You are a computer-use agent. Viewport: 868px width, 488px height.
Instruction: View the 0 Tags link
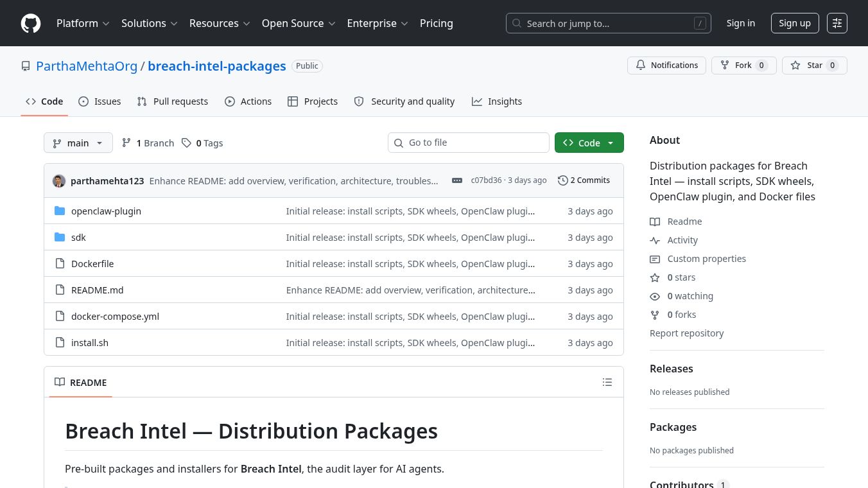[x=203, y=143]
